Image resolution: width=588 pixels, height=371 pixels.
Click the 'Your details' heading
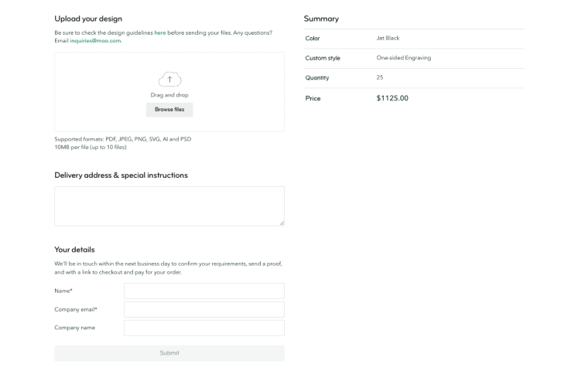point(74,250)
